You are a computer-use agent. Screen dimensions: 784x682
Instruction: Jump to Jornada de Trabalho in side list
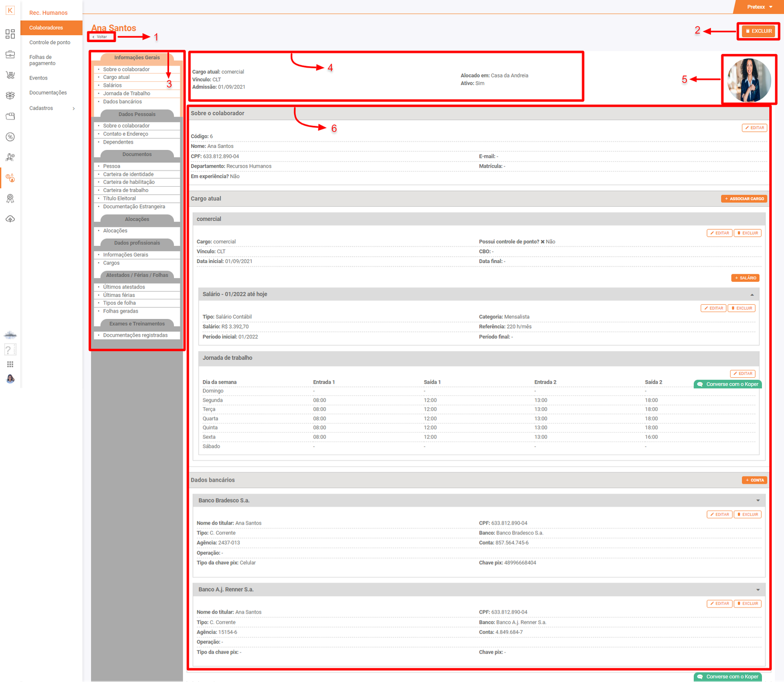[x=126, y=94]
